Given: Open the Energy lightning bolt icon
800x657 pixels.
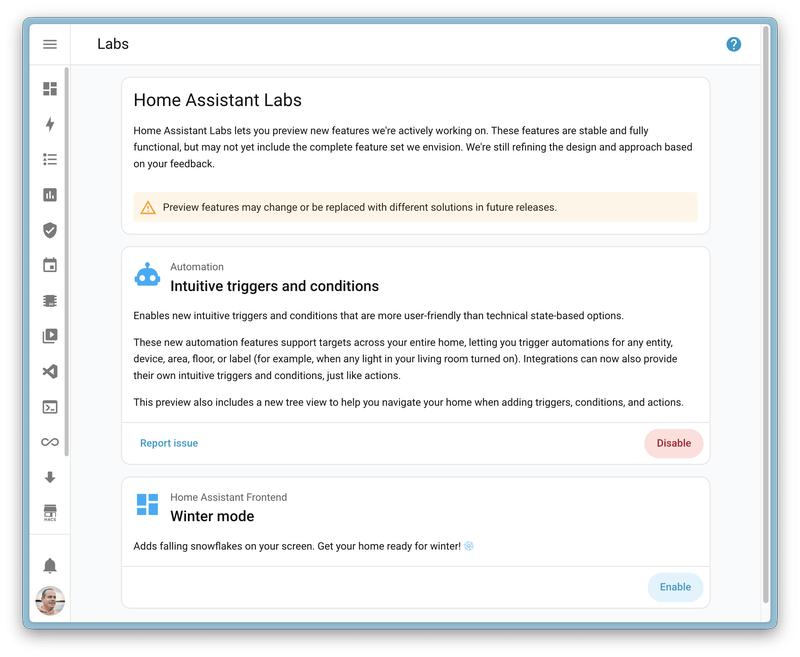Looking at the screenshot, I should tap(50, 124).
